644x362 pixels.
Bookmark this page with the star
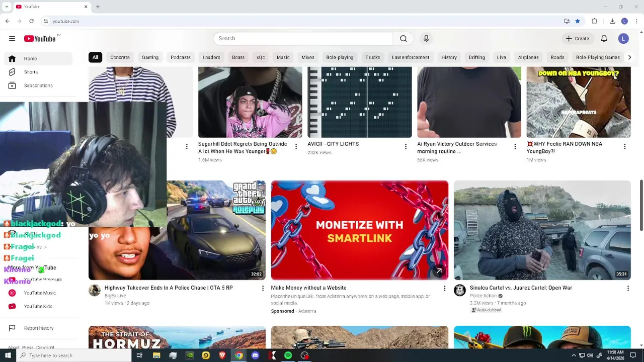click(578, 21)
